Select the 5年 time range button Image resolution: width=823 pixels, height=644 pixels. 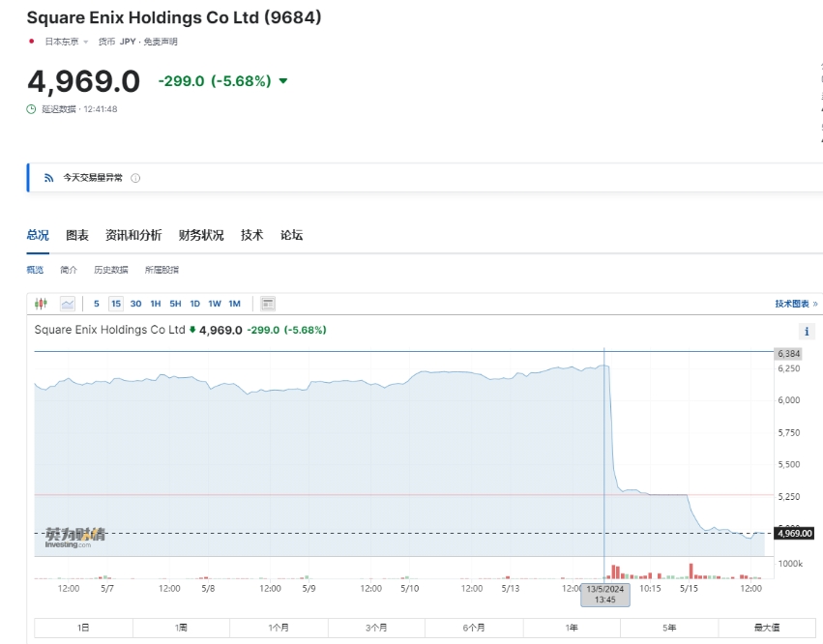[669, 628]
